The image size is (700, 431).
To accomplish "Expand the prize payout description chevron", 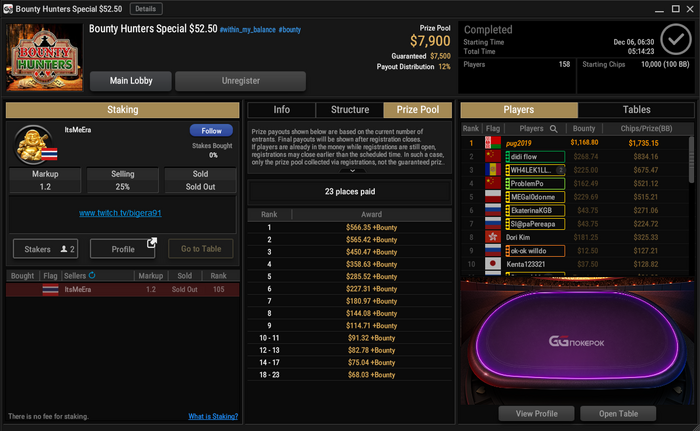I will click(352, 171).
